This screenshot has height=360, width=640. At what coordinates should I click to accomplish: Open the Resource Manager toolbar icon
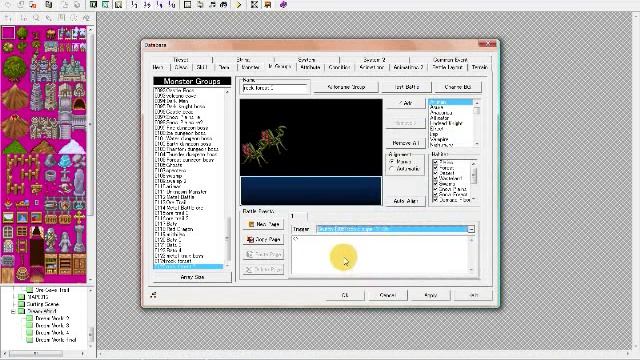pyautogui.click(x=200, y=5)
